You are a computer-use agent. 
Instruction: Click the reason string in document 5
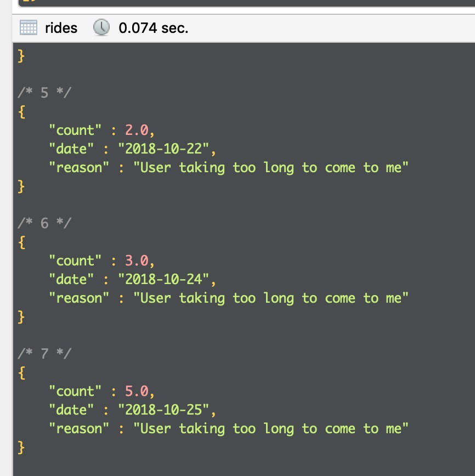[x=272, y=167]
